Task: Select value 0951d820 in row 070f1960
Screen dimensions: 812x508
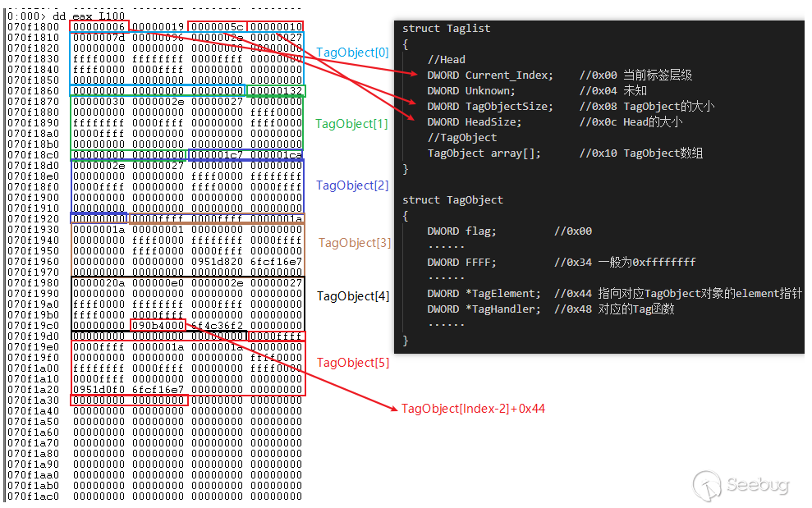Action: (218, 262)
